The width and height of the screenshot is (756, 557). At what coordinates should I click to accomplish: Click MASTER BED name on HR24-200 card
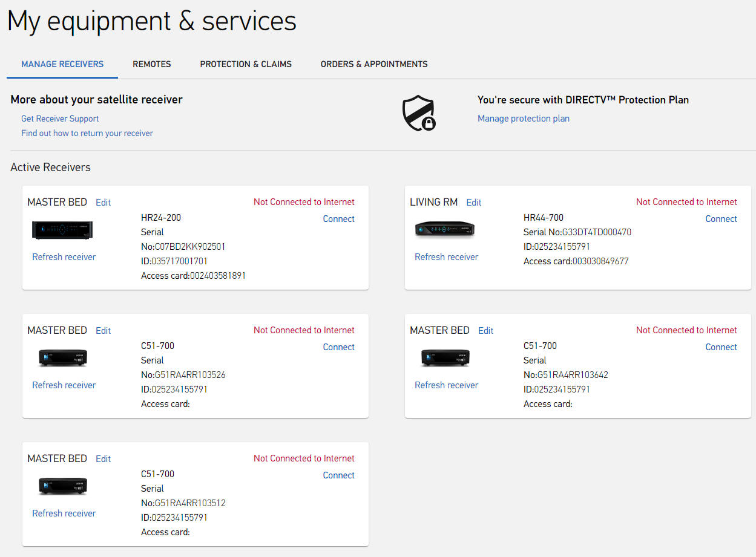(58, 203)
